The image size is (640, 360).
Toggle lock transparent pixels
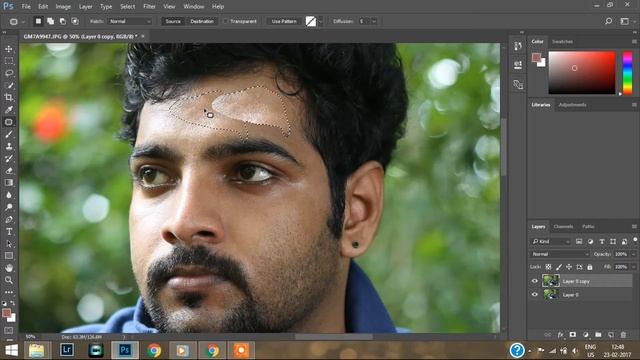548,267
